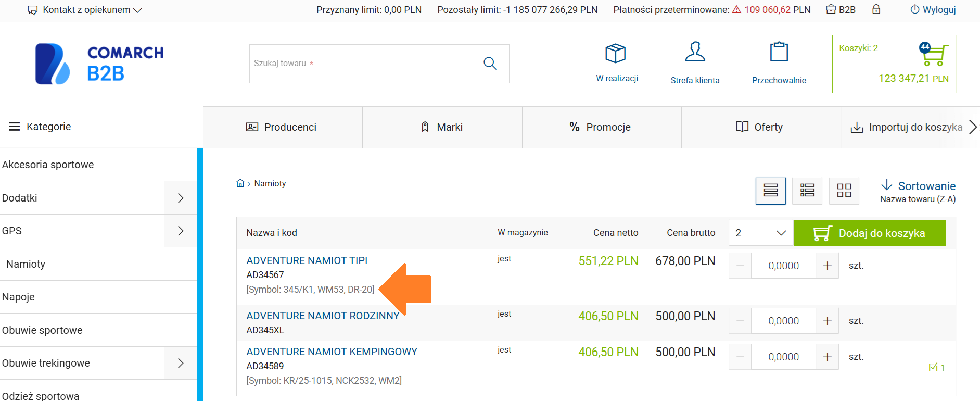This screenshot has width=980, height=401.
Task: Click the Szukaj towaru search field
Action: 364,64
